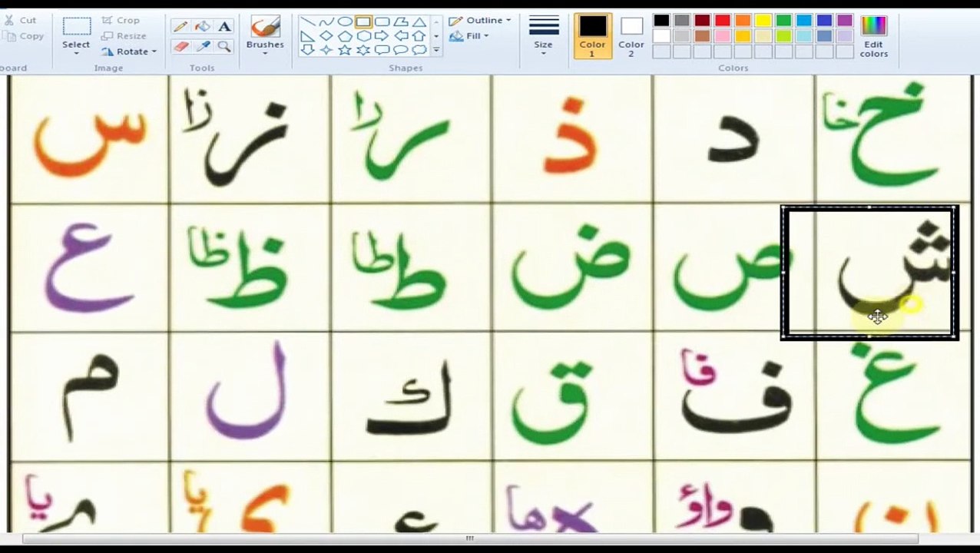Choose the Right triangle shape
The height and width of the screenshot is (553, 980).
click(307, 36)
